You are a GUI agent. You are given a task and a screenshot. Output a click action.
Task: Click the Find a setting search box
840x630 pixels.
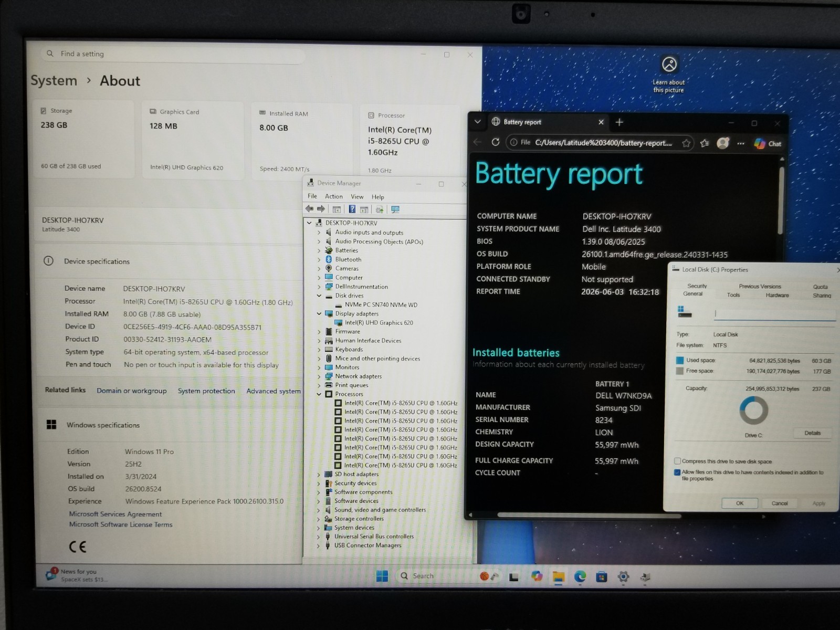(173, 54)
